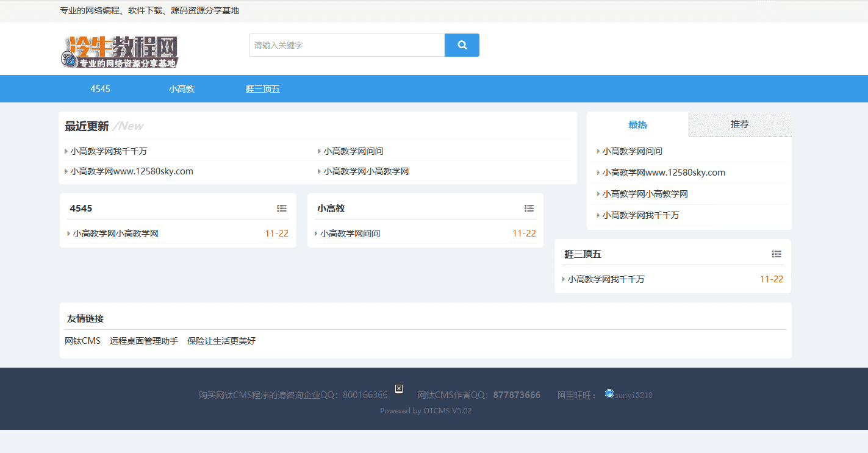The height and width of the screenshot is (453, 868).
Task: Open 小高教学网www.12580sky.com in the 最近更新 list
Action: tap(132, 171)
